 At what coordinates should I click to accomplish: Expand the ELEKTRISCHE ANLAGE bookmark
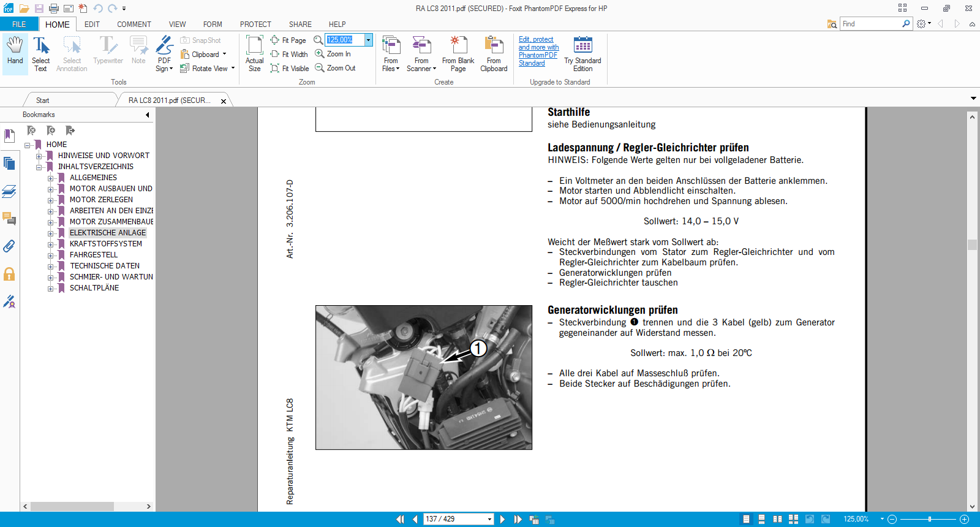tap(51, 233)
